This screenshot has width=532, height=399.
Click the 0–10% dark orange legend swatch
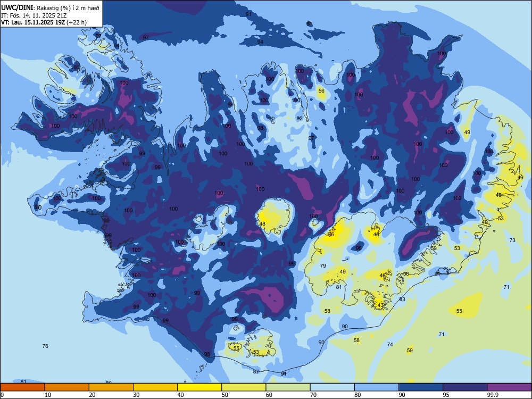coord(22,387)
